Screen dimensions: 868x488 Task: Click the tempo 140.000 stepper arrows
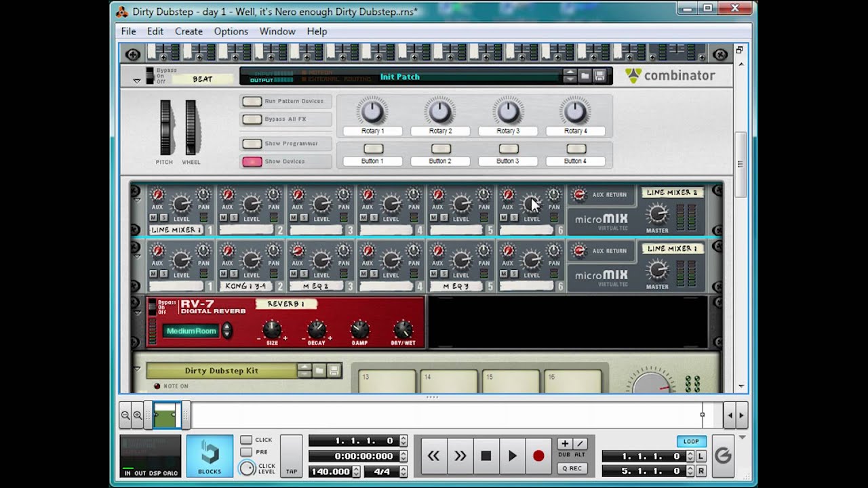(x=356, y=471)
